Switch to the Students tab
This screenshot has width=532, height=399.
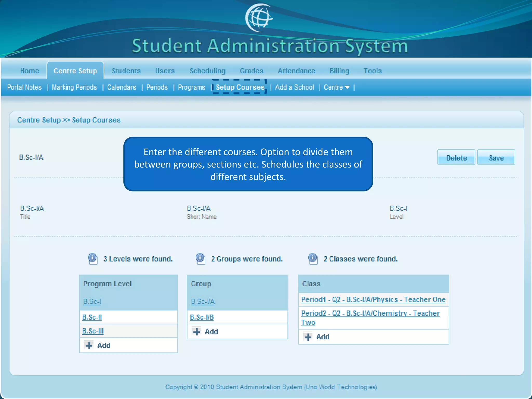point(126,71)
